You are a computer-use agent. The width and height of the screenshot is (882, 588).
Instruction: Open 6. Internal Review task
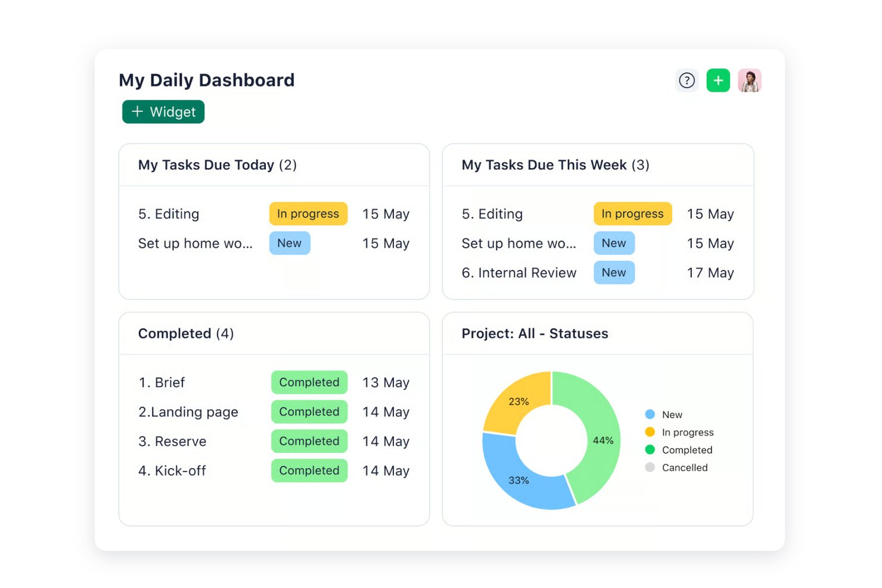[519, 273]
